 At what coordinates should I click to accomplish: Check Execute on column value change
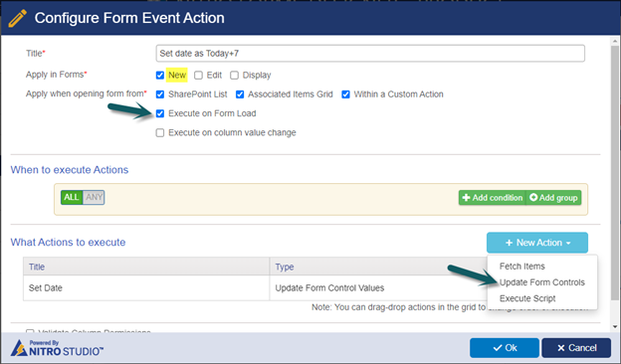pos(160,132)
